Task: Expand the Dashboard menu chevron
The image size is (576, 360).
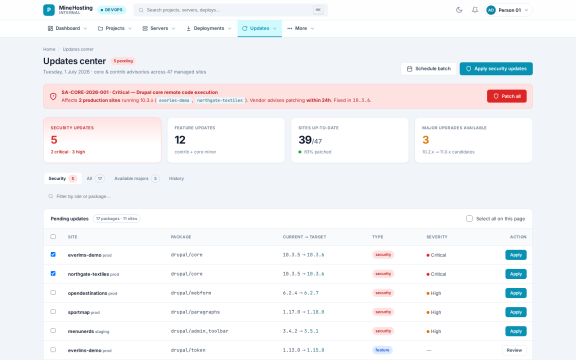Action: pos(85,28)
